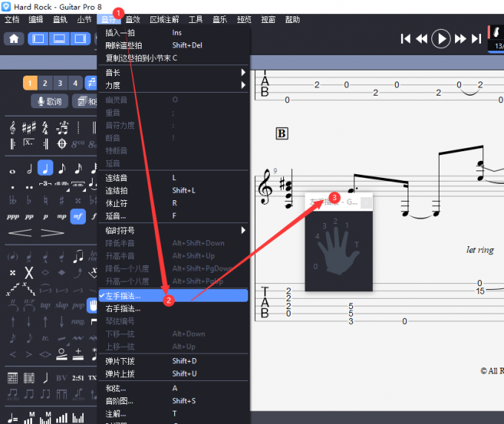Choose 右手指法... from the menu

(123, 308)
